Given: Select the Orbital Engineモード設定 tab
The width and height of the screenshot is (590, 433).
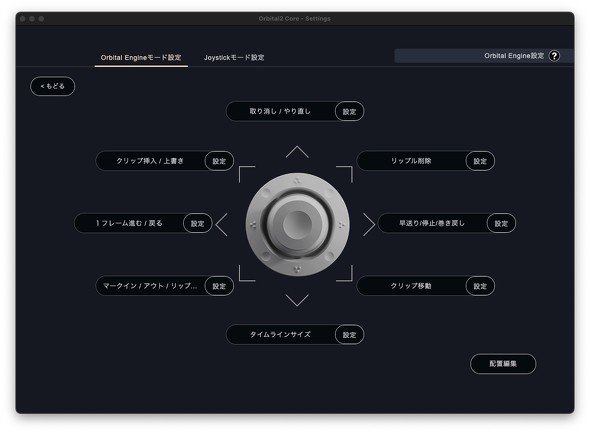Looking at the screenshot, I should pos(141,58).
